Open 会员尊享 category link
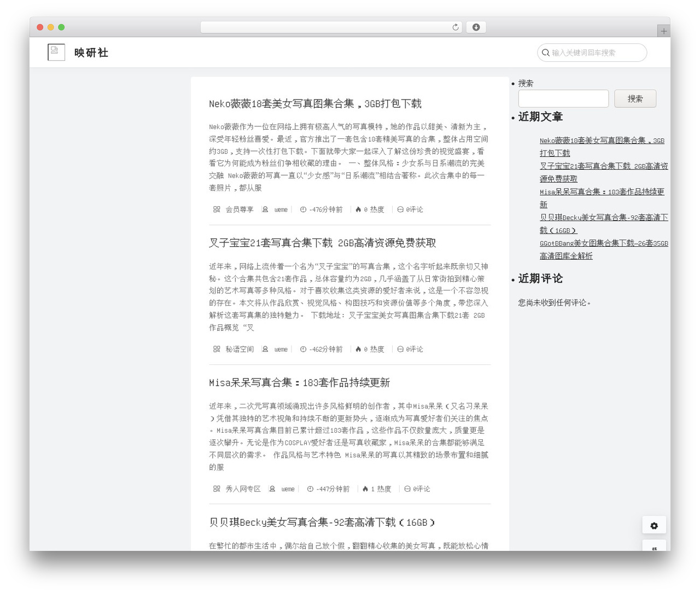Image resolution: width=700 pixels, height=593 pixels. click(x=240, y=210)
